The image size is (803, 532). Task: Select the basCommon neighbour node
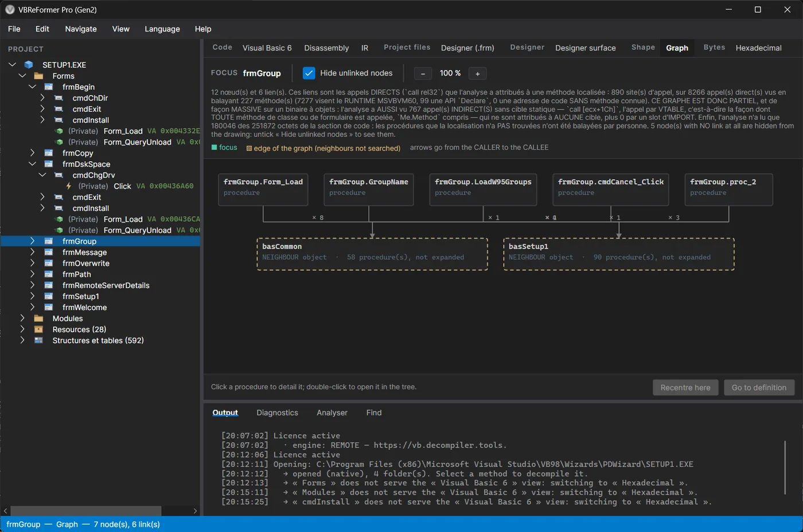[x=372, y=254]
